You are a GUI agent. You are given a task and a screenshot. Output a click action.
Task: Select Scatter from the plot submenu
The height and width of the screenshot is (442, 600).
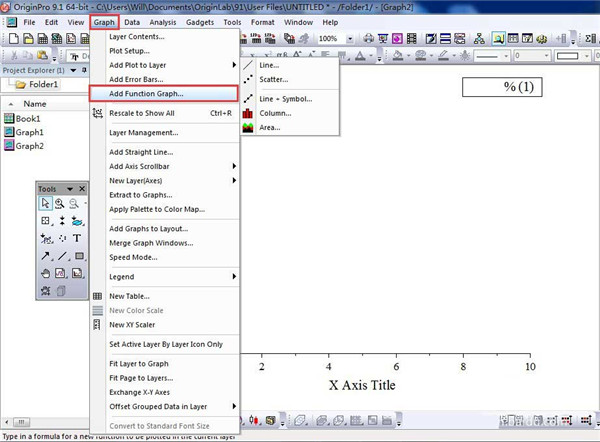pos(273,79)
